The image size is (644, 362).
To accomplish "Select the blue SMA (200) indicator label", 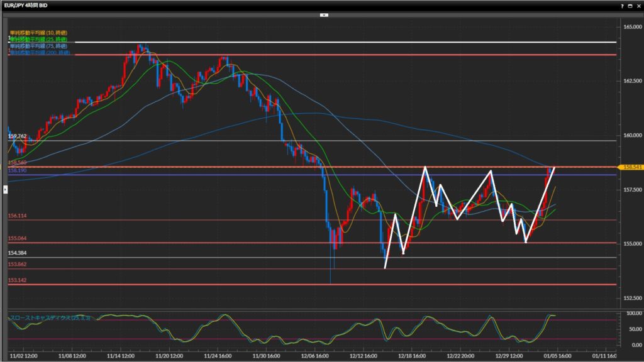I will [x=39, y=53].
